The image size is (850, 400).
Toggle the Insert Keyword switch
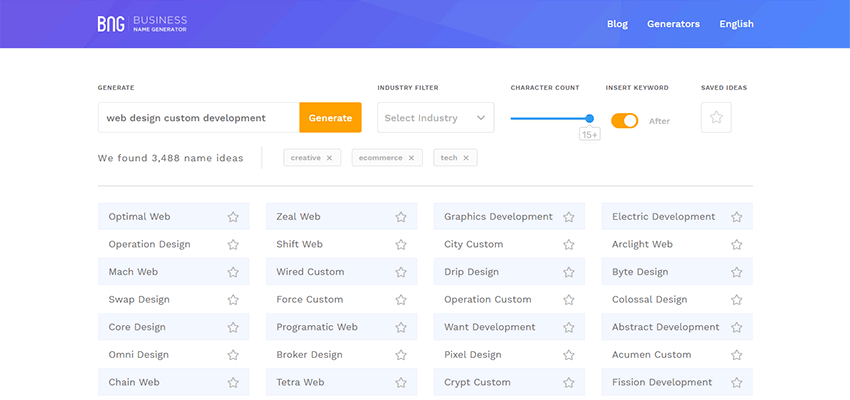point(624,121)
